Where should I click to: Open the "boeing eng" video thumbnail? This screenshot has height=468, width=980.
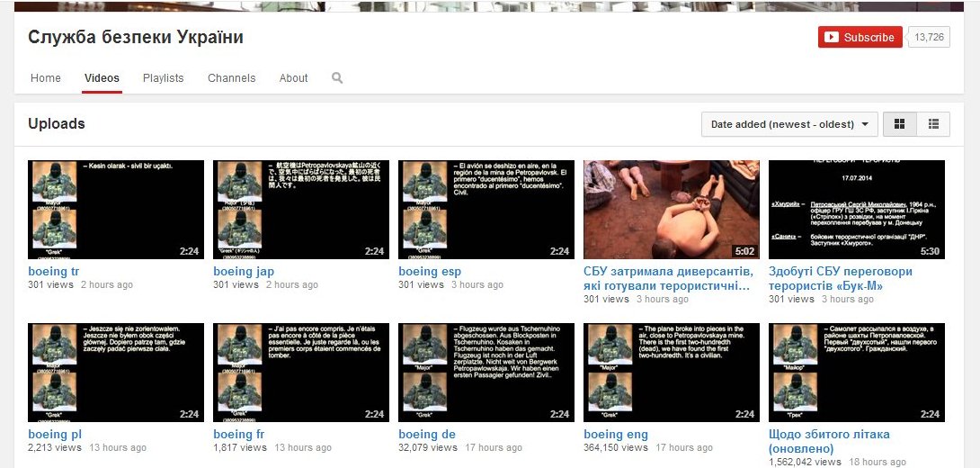click(x=672, y=373)
